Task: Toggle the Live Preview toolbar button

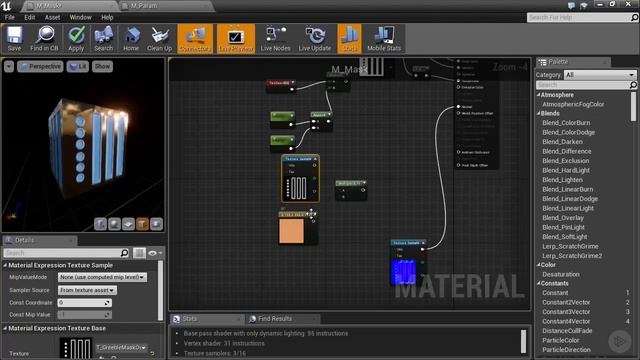Action: (236, 39)
